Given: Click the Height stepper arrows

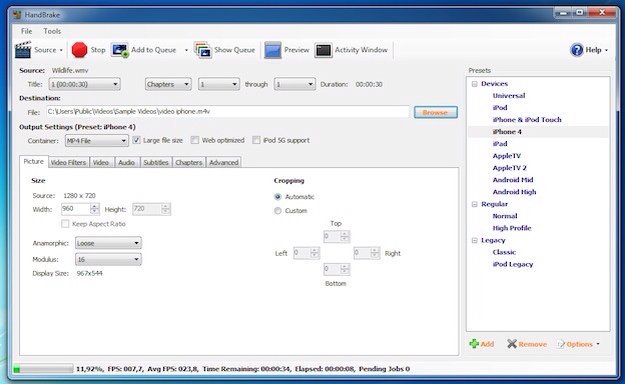Looking at the screenshot, I should pyautogui.click(x=166, y=209).
